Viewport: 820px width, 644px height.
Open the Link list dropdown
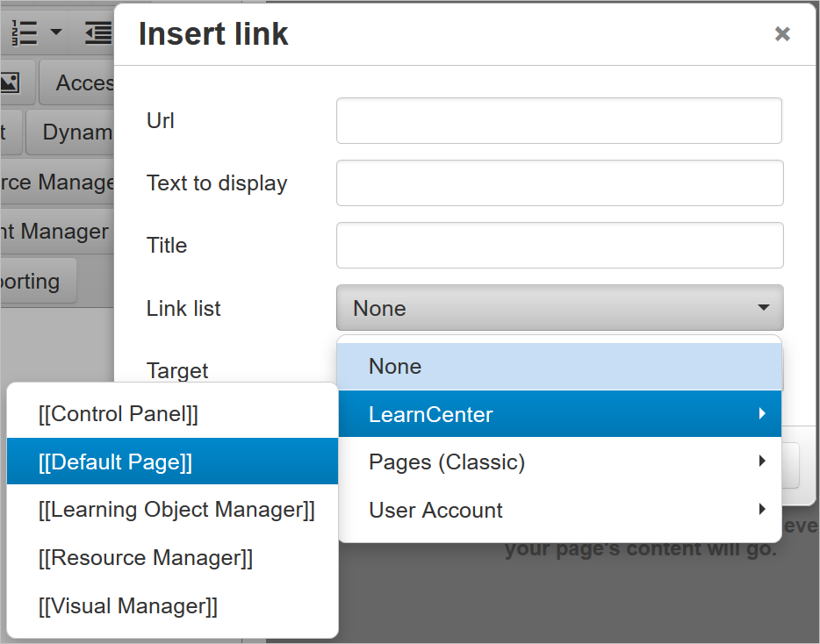click(x=559, y=308)
